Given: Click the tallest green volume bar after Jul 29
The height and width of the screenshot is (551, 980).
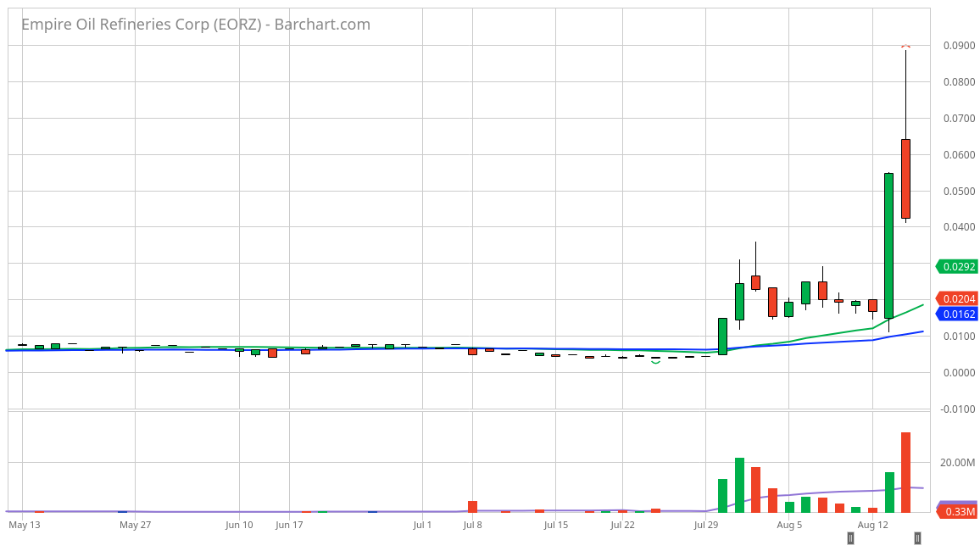Looking at the screenshot, I should [739, 485].
